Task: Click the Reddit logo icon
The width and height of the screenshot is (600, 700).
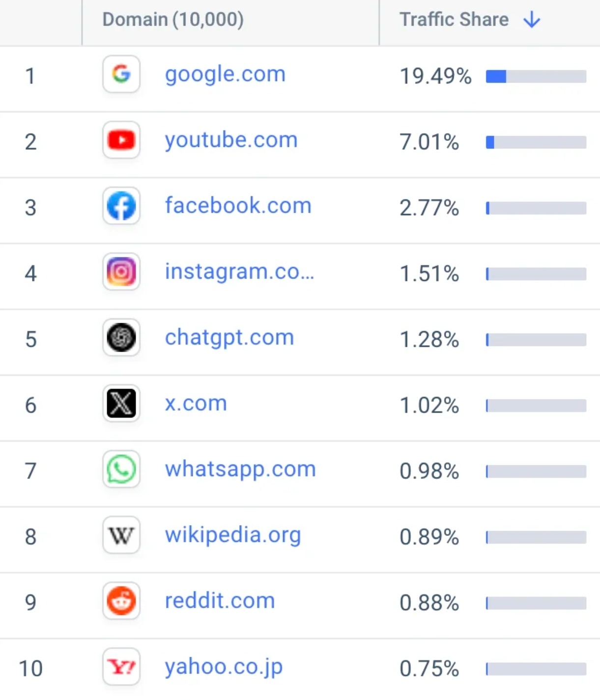Action: [x=121, y=601]
